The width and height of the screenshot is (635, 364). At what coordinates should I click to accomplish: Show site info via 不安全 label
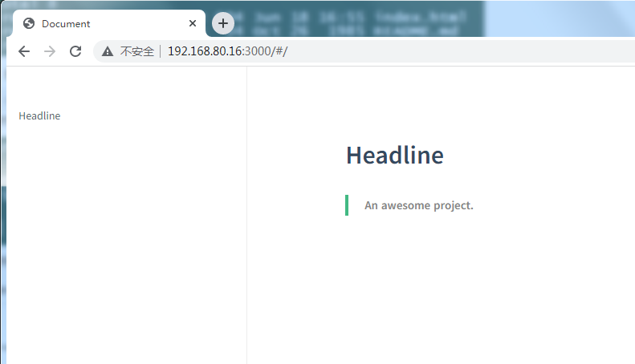coord(136,51)
